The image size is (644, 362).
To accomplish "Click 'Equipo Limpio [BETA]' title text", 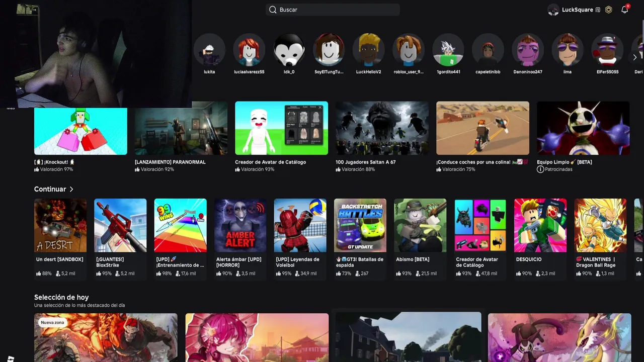I will click(565, 162).
